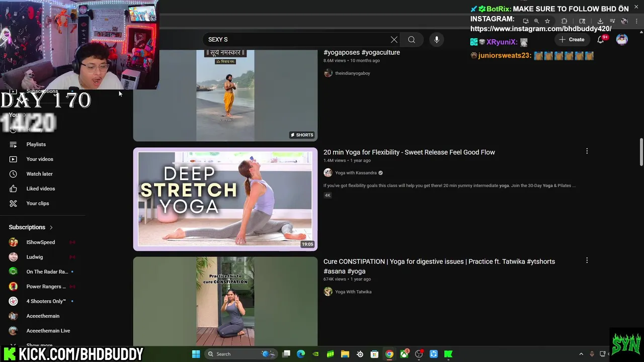Image resolution: width=644 pixels, height=362 pixels.
Task: Open Task View on the taskbar
Action: pos(286,354)
